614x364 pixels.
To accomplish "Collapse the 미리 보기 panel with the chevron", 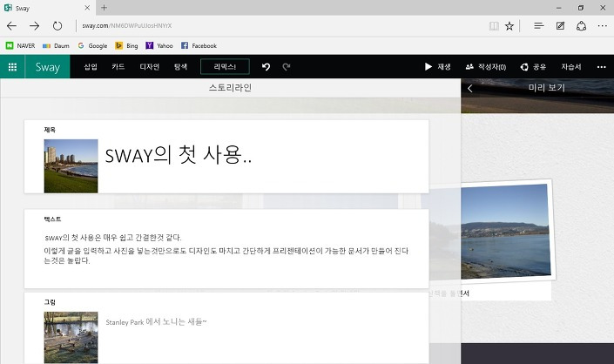I will (x=470, y=89).
